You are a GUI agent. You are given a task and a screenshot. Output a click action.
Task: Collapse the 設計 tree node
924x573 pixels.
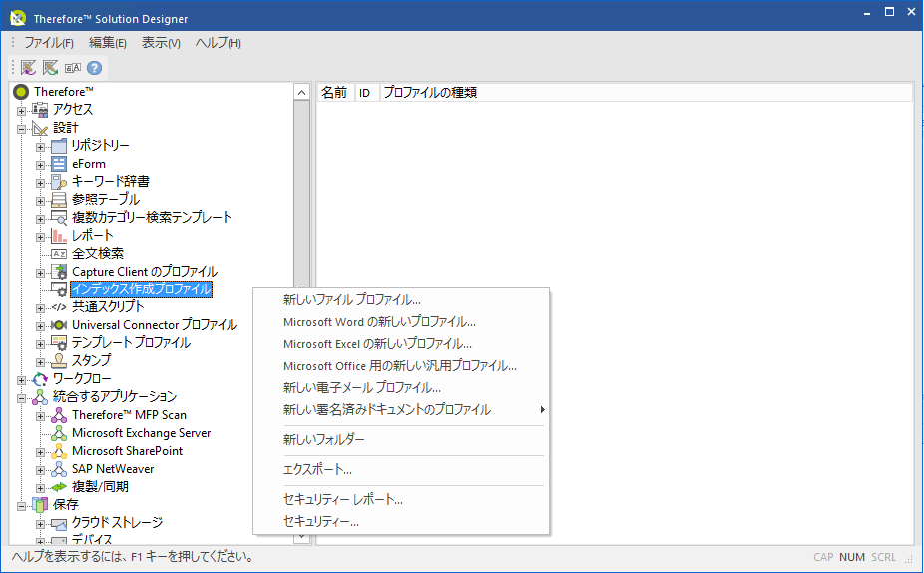tap(22, 129)
